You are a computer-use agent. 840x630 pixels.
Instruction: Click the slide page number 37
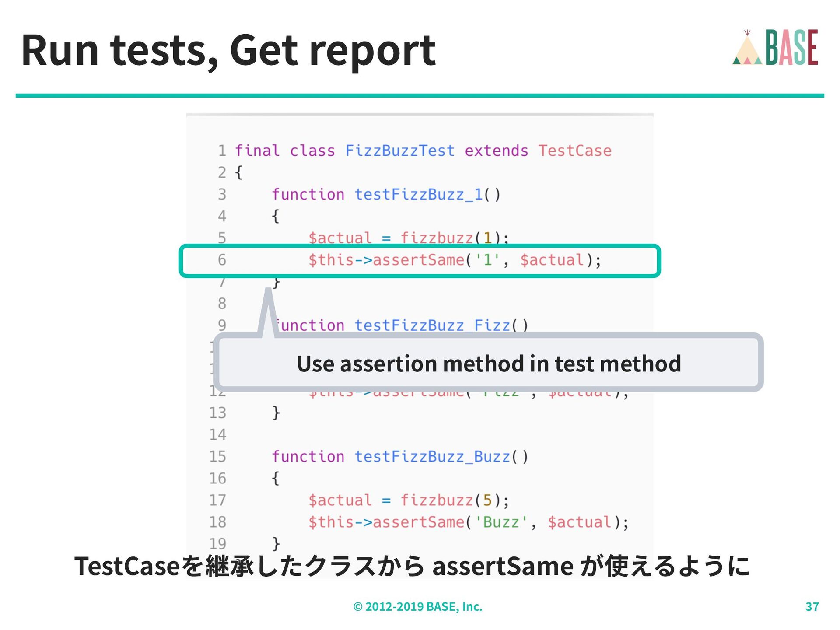(x=812, y=606)
